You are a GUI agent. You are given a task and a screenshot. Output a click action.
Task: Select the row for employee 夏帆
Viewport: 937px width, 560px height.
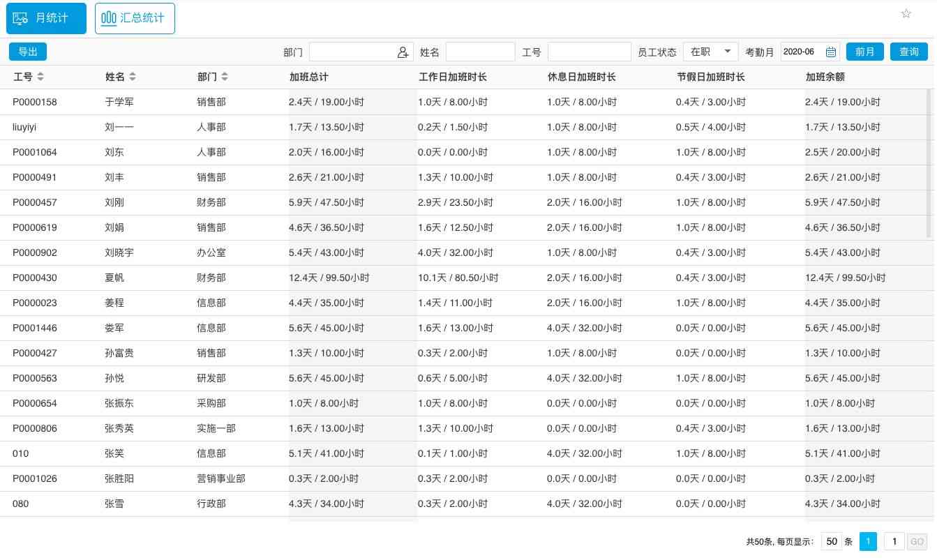coord(115,278)
